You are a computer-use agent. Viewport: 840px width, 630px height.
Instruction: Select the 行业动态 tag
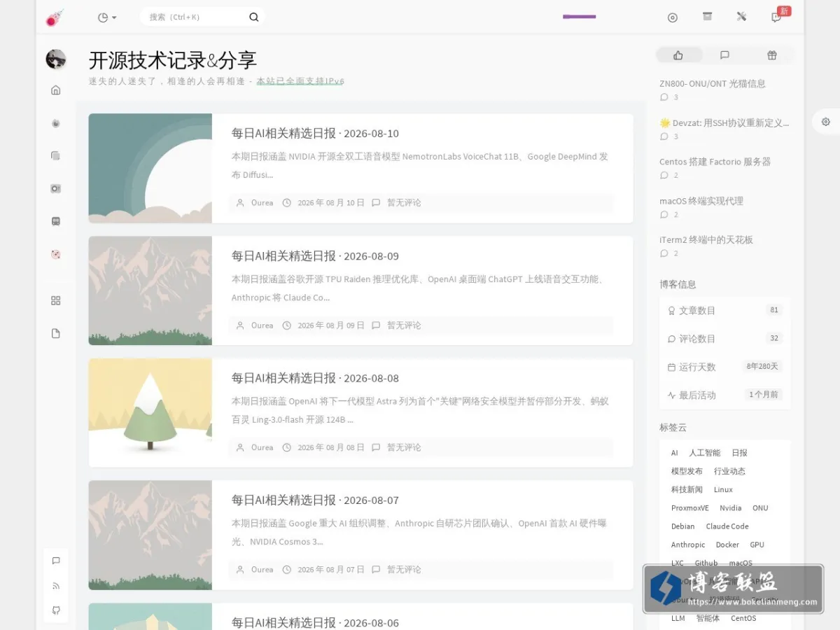[729, 471]
